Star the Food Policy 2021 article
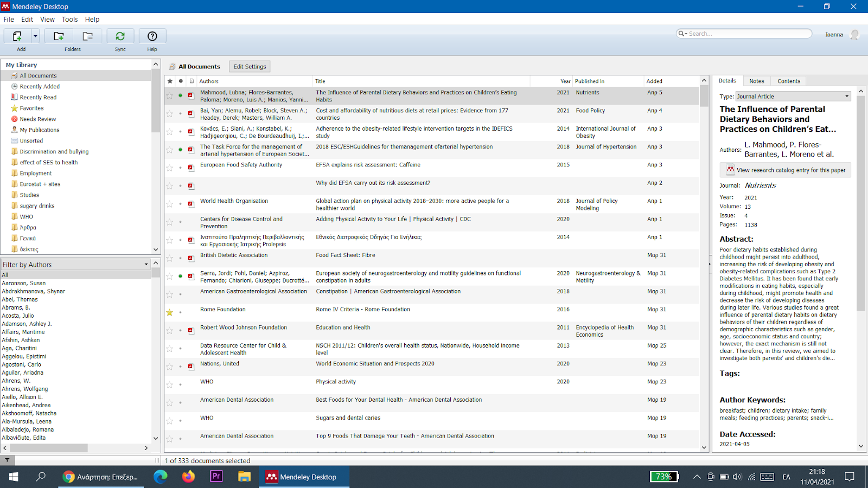868x488 pixels. click(x=170, y=114)
